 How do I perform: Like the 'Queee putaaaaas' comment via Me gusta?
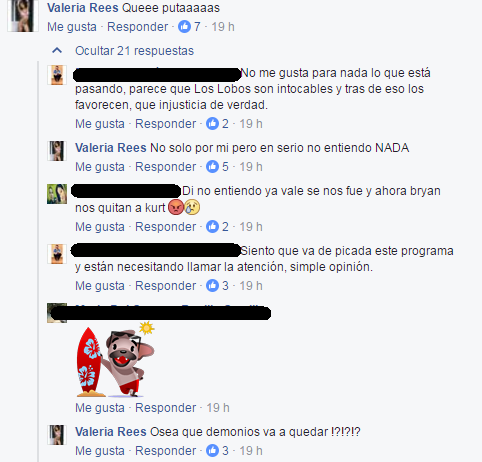(72, 27)
